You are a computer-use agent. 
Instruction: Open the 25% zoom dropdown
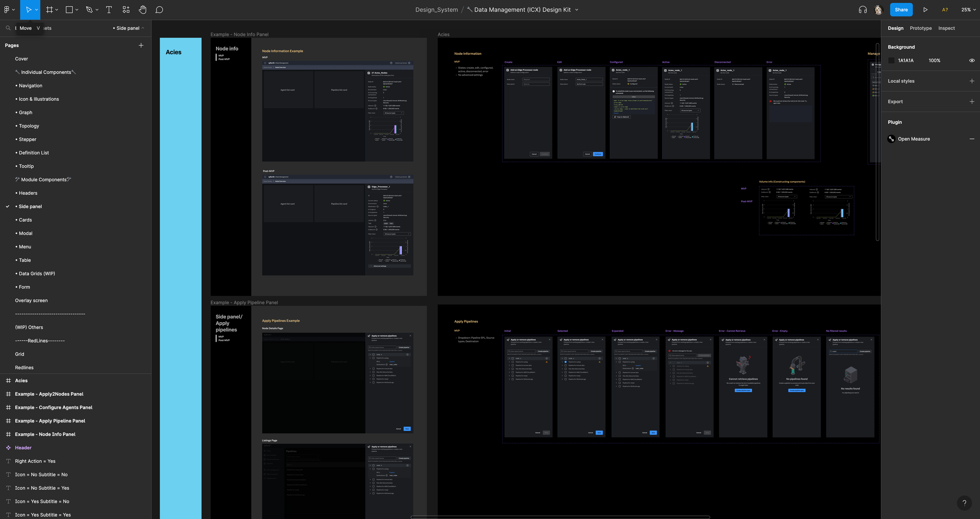[x=968, y=10]
